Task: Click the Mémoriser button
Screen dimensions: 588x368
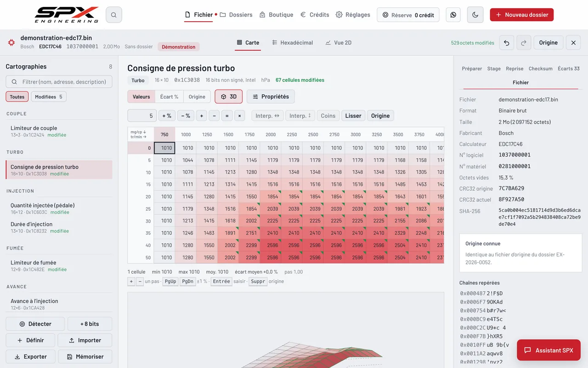Action: (85, 356)
